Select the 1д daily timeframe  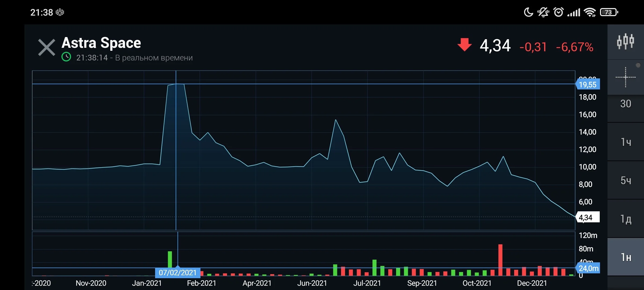(x=625, y=219)
